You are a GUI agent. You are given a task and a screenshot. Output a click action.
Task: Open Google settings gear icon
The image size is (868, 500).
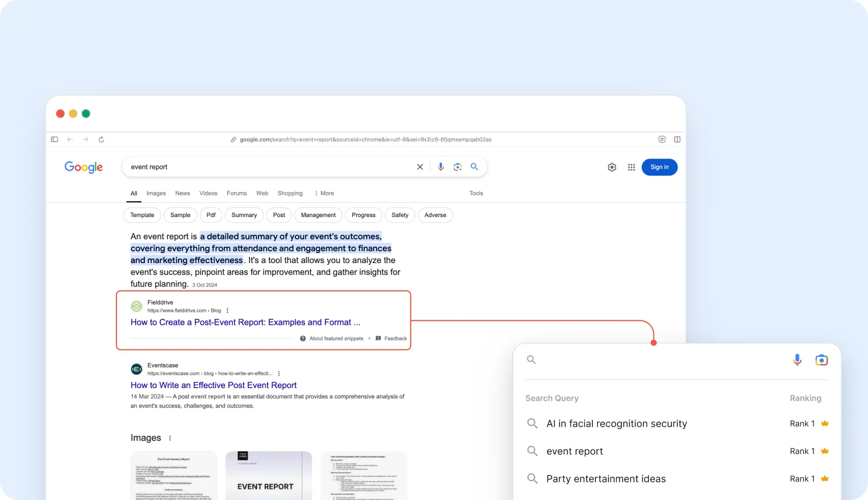click(x=612, y=167)
